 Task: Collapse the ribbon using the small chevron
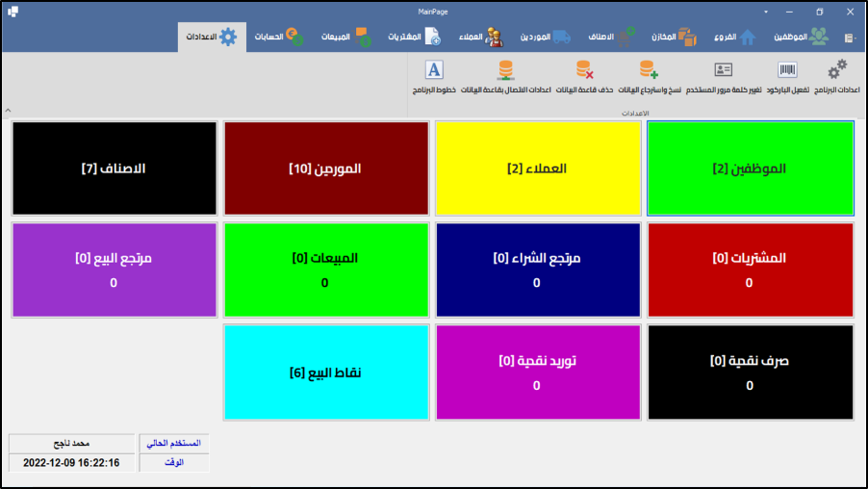[x=9, y=111]
